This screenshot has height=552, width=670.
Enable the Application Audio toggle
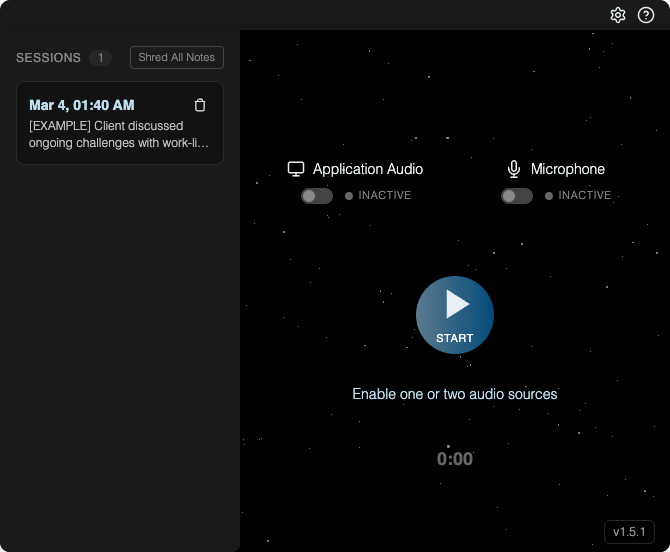[x=317, y=196]
